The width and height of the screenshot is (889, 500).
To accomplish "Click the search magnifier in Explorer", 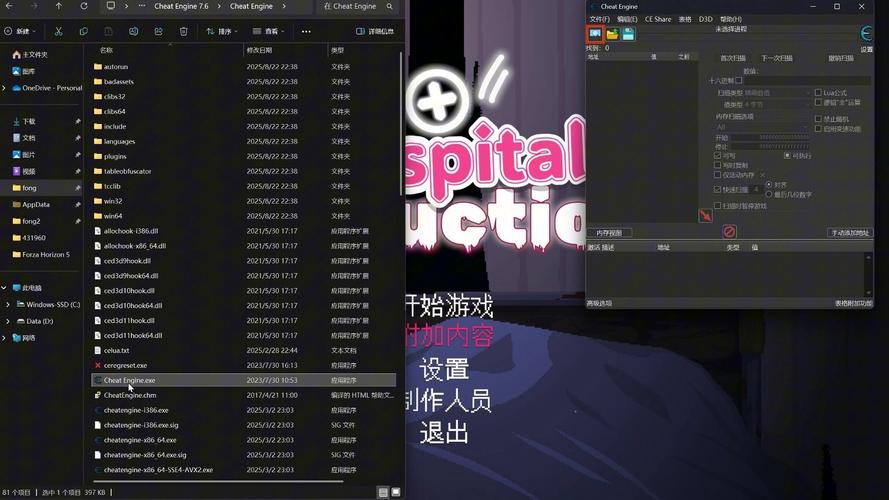I will (x=390, y=6).
